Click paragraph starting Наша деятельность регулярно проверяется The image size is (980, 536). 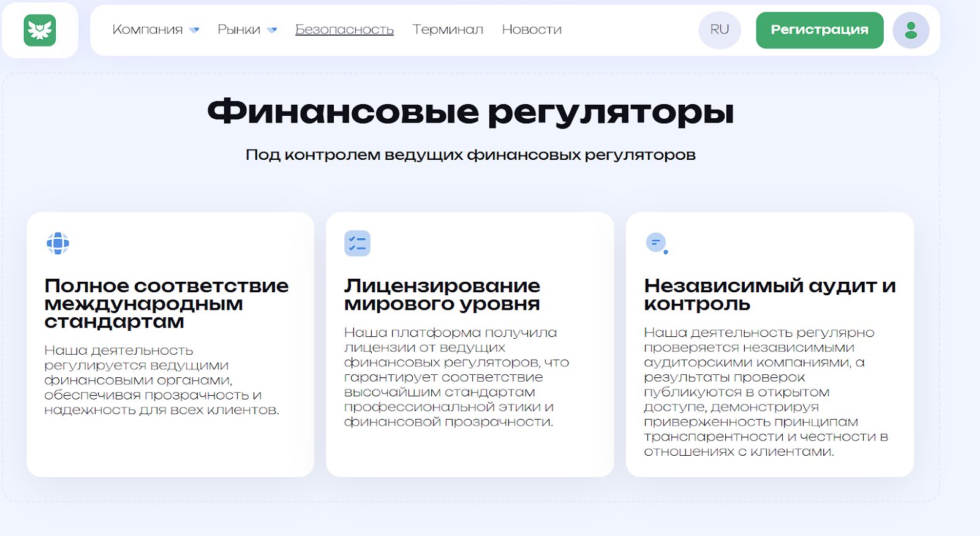coord(766,392)
